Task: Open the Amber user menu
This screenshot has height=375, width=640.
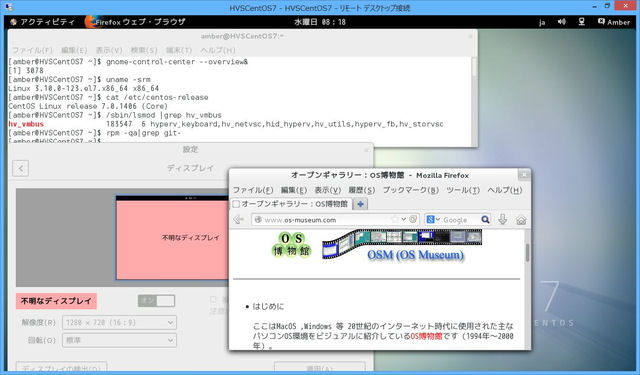Action: pos(614,22)
